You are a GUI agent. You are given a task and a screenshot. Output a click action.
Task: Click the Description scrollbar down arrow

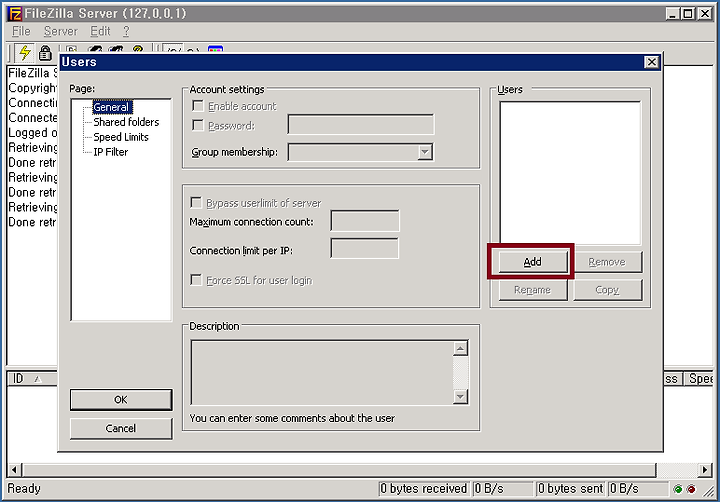460,396
